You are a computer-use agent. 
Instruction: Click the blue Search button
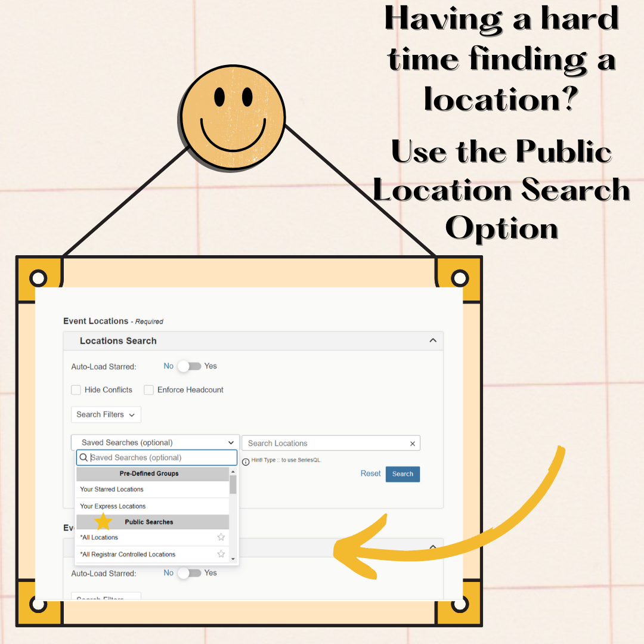click(402, 474)
